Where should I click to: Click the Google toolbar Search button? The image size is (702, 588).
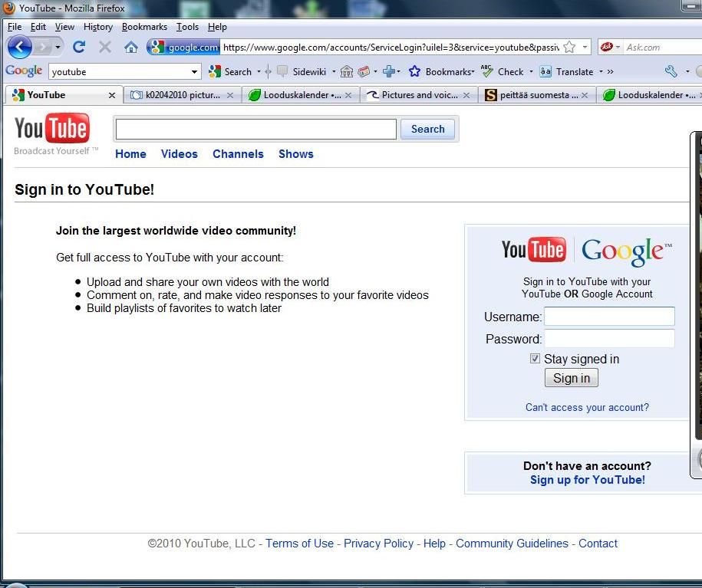click(x=230, y=71)
